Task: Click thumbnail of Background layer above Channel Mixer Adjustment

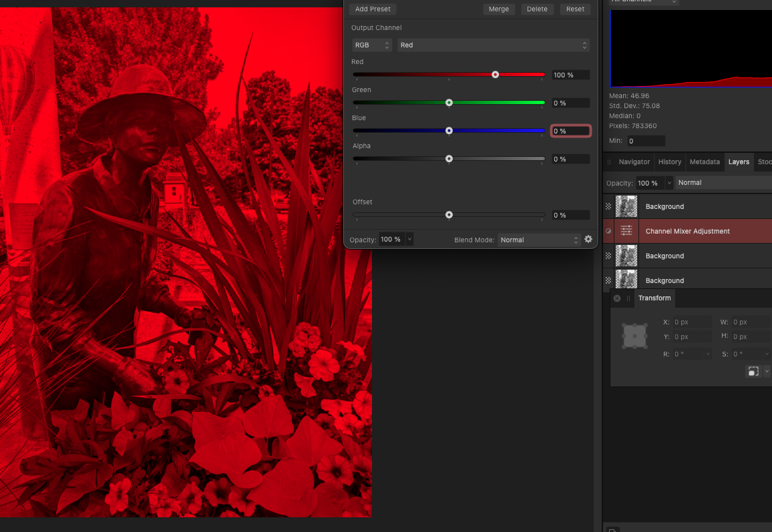Action: pyautogui.click(x=626, y=206)
